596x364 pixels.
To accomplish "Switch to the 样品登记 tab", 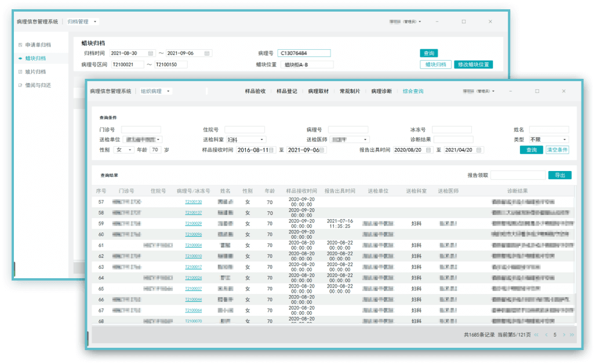I will click(x=286, y=92).
